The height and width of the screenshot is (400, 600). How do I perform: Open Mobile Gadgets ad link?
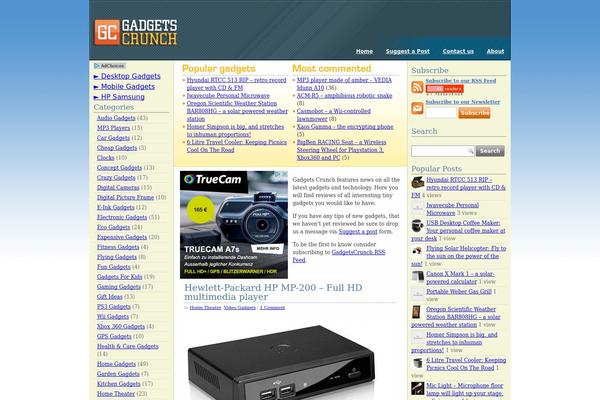pos(128,87)
